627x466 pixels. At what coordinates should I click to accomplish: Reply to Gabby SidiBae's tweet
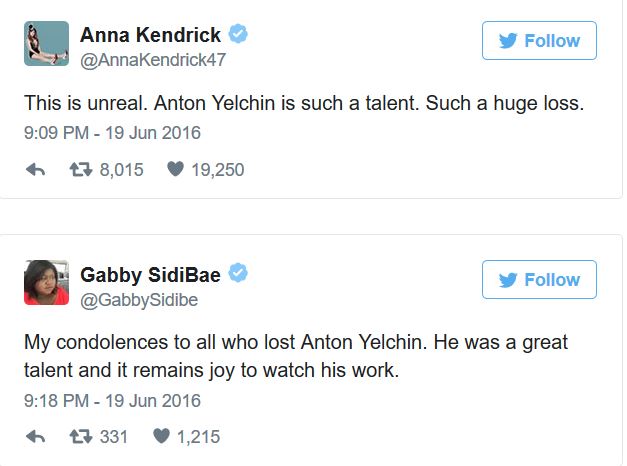coord(35,436)
